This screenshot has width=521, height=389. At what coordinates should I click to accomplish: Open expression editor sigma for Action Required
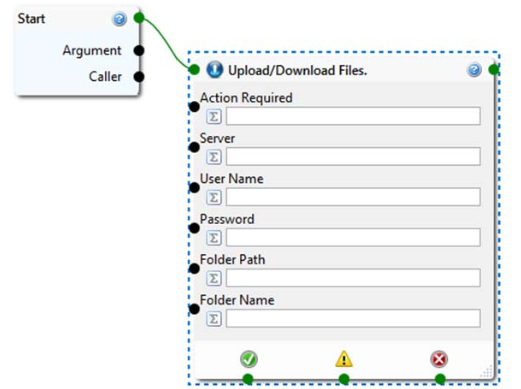pyautogui.click(x=214, y=116)
